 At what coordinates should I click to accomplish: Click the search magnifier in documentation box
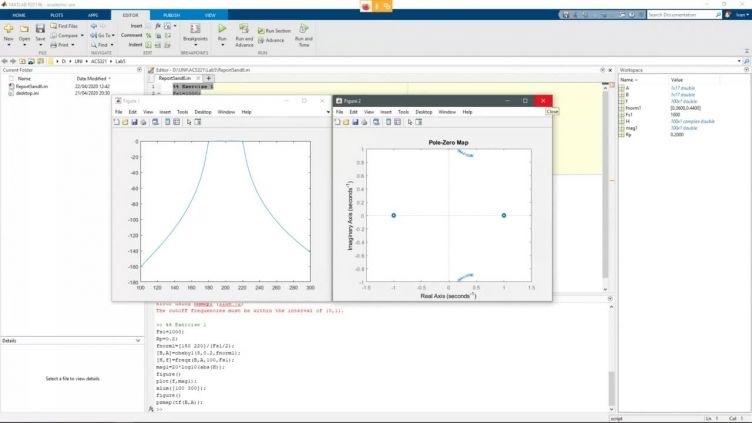tap(718, 15)
